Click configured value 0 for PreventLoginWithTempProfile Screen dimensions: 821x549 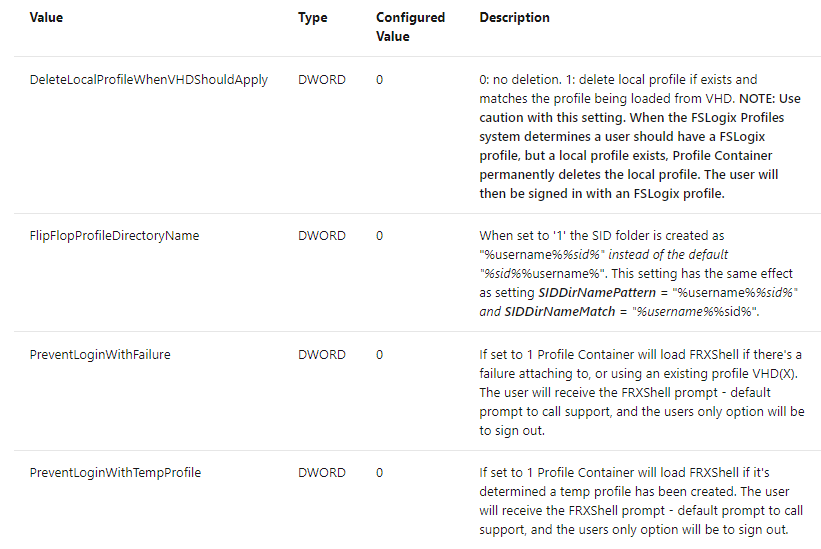coord(380,473)
